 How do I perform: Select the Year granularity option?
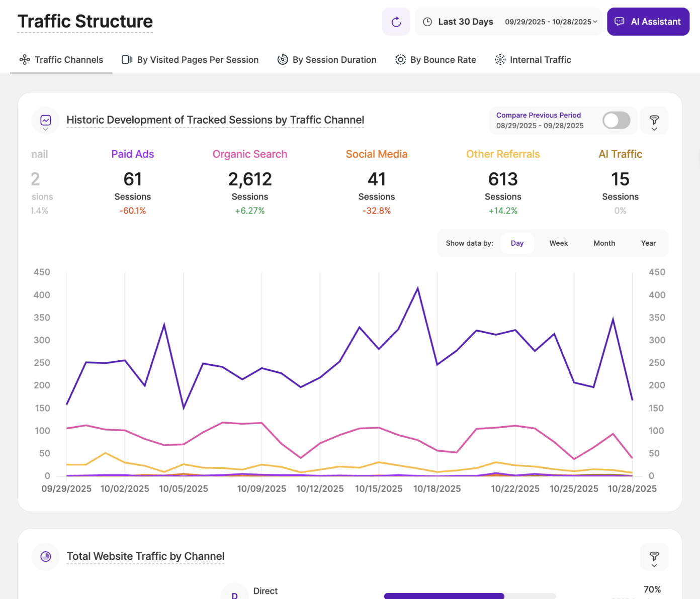(648, 243)
